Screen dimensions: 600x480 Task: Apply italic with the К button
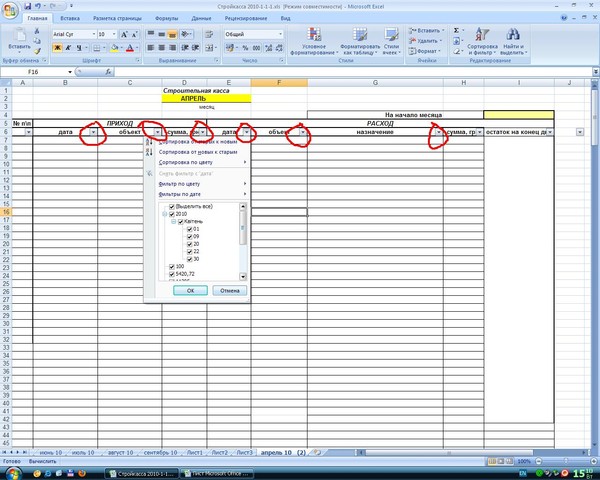coord(68,48)
